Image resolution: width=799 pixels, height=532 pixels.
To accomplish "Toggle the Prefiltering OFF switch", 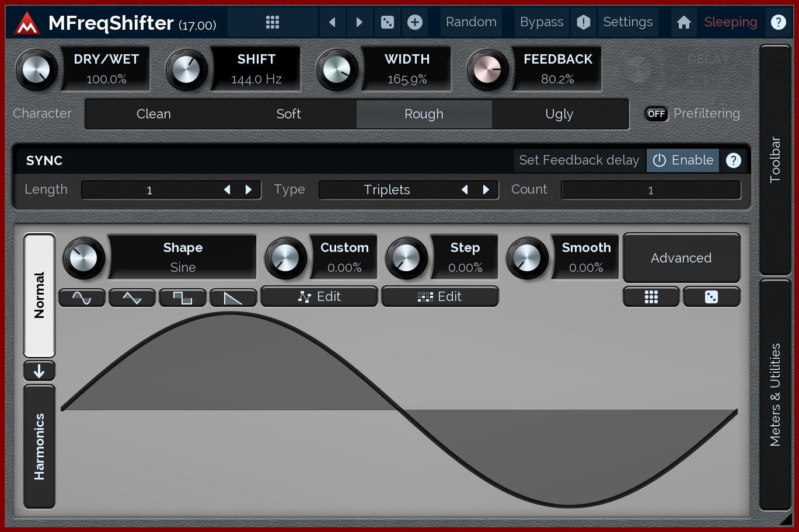I will coord(656,114).
